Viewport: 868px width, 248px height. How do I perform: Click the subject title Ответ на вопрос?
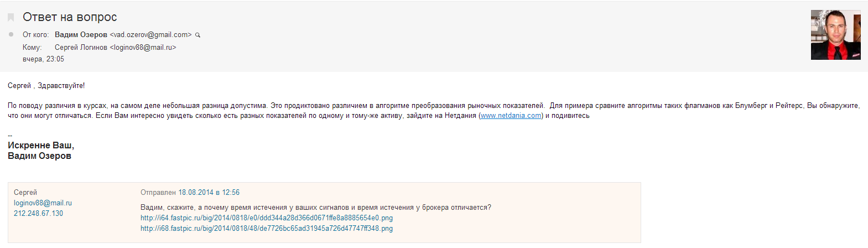70,17
